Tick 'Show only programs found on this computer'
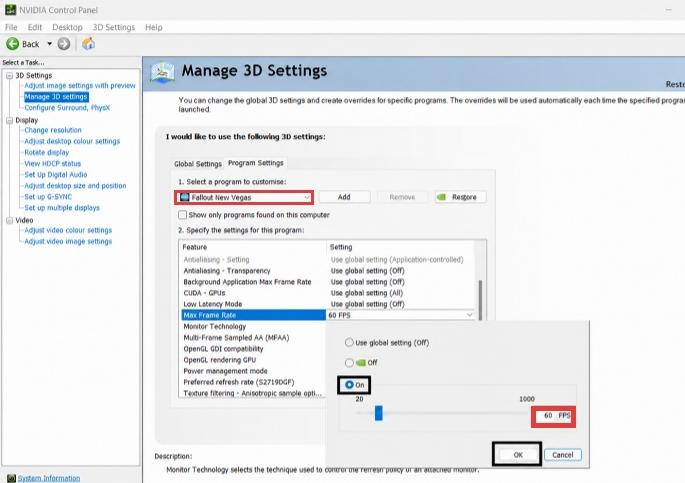This screenshot has width=685, height=483. tap(183, 215)
